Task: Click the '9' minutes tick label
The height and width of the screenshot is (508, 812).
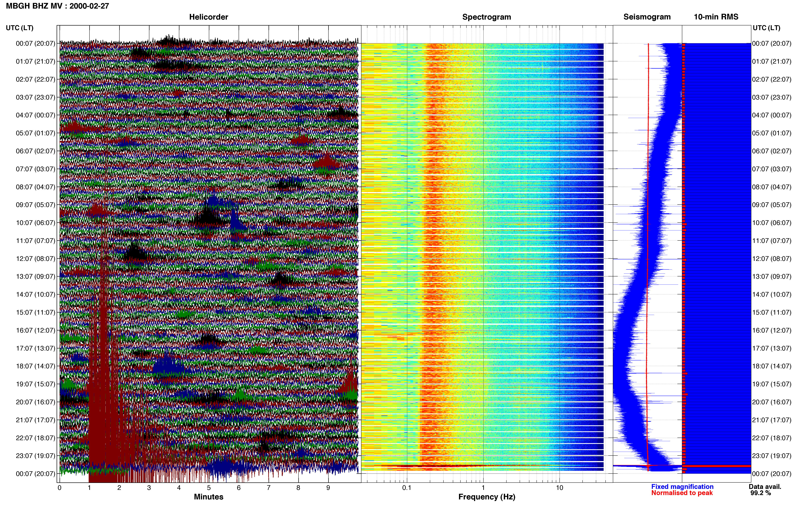Action: 328,488
